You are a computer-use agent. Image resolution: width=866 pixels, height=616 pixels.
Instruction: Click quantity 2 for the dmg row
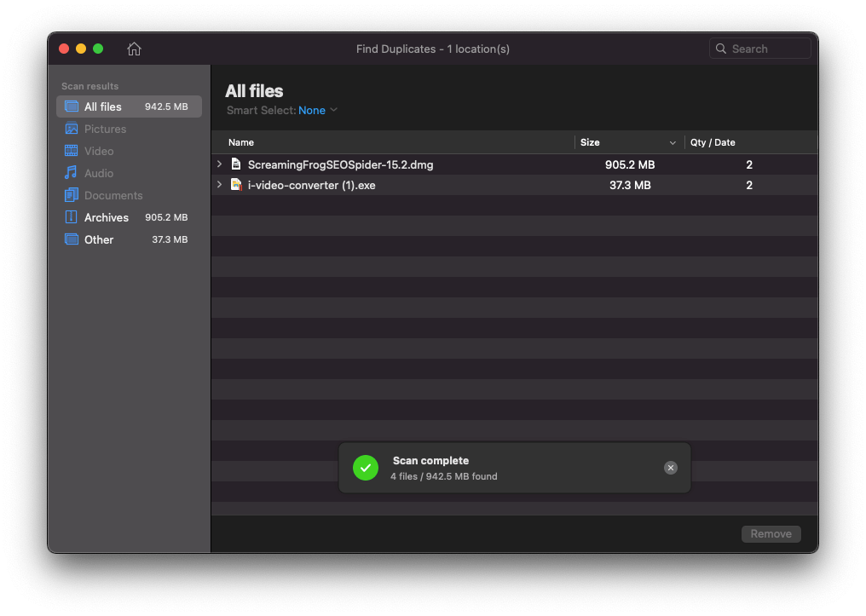(749, 164)
